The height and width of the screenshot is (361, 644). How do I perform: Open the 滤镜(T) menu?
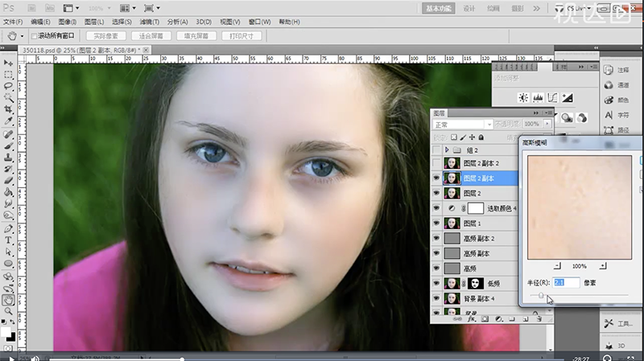150,23
